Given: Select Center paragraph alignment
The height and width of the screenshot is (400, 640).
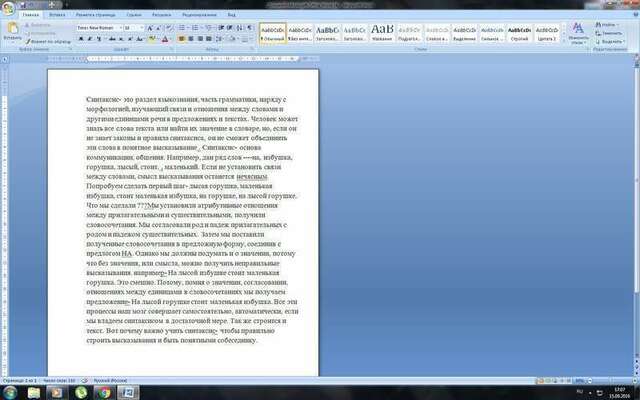Looking at the screenshot, I should [x=191, y=39].
